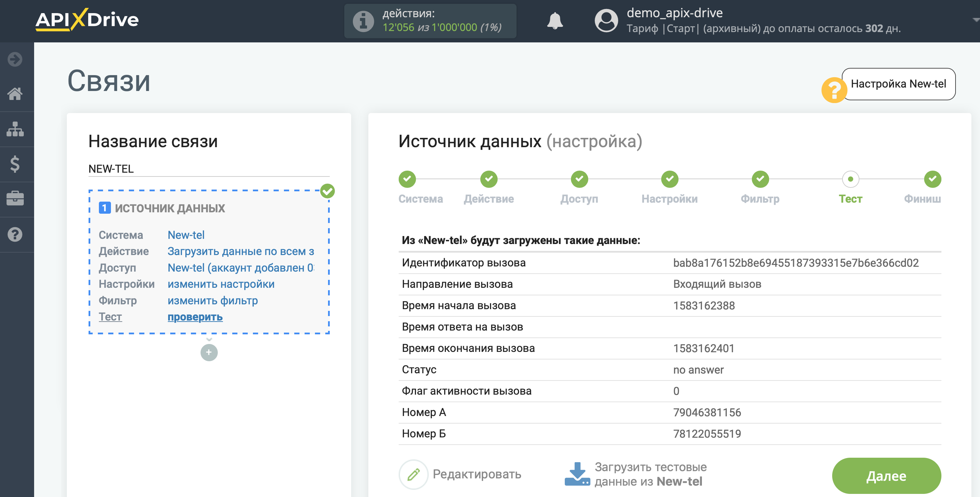Screen dimensions: 980x497
Task: Load test data from New-tel
Action: click(x=650, y=474)
